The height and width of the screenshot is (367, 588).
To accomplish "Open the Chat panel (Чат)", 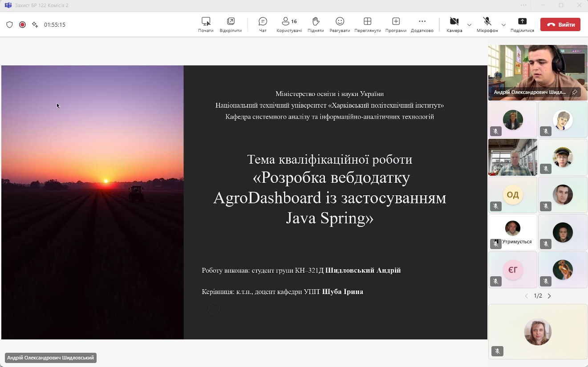I will (263, 24).
